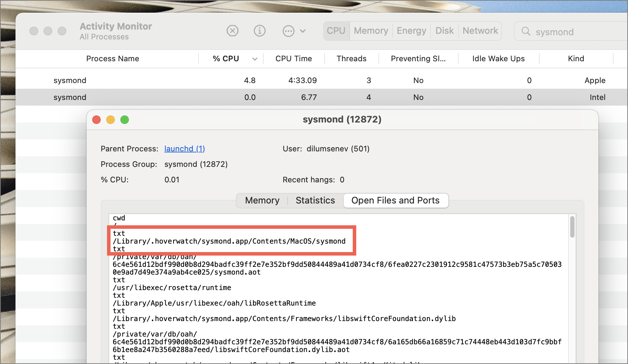Click the Stop process (X) toolbar icon

232,31
